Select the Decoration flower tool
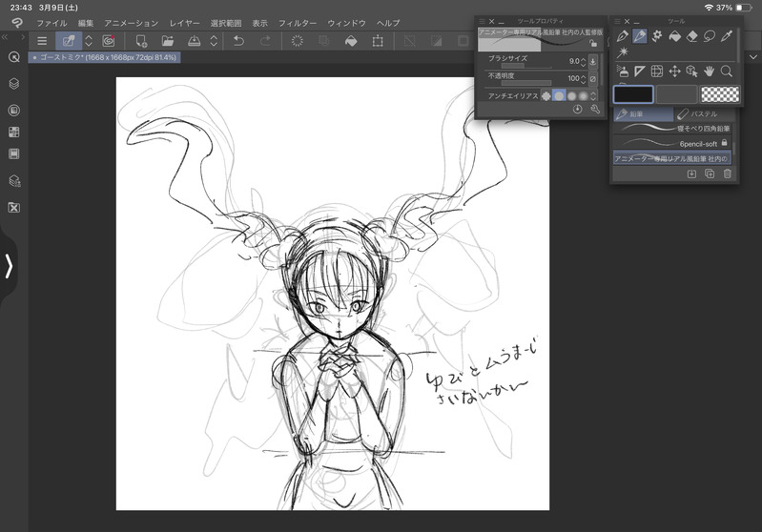 coord(657,36)
